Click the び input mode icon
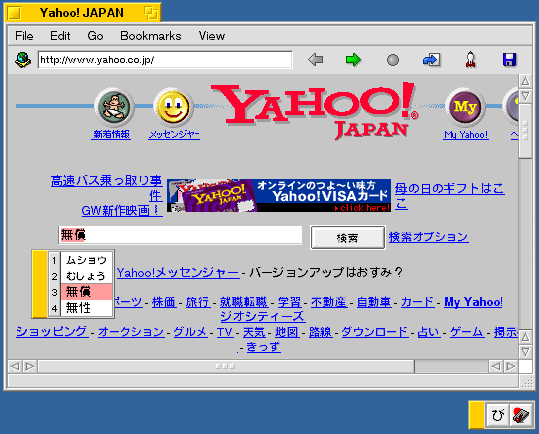539x434 pixels. [x=497, y=415]
